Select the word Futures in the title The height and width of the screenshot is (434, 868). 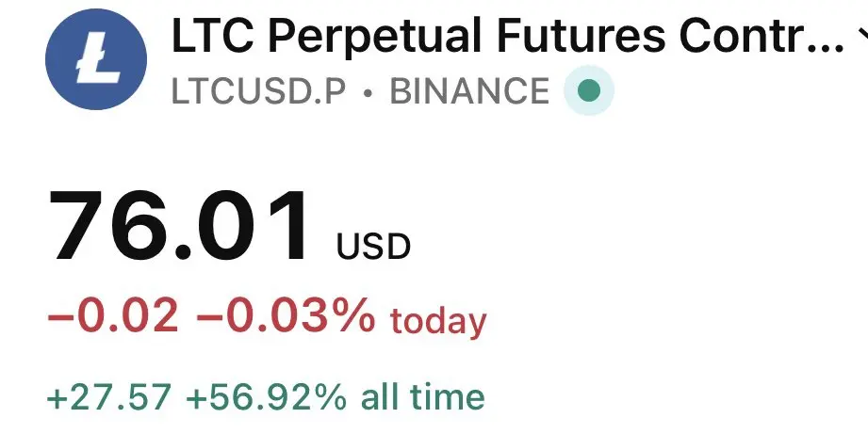563,38
